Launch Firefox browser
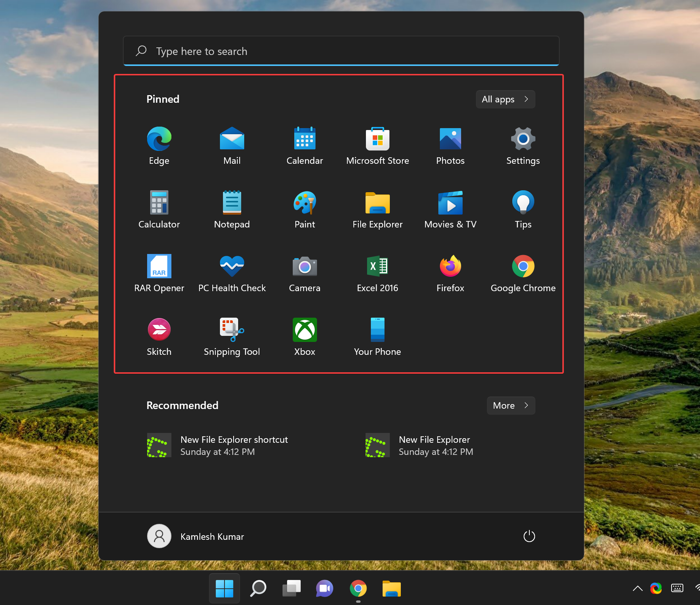 pyautogui.click(x=450, y=273)
